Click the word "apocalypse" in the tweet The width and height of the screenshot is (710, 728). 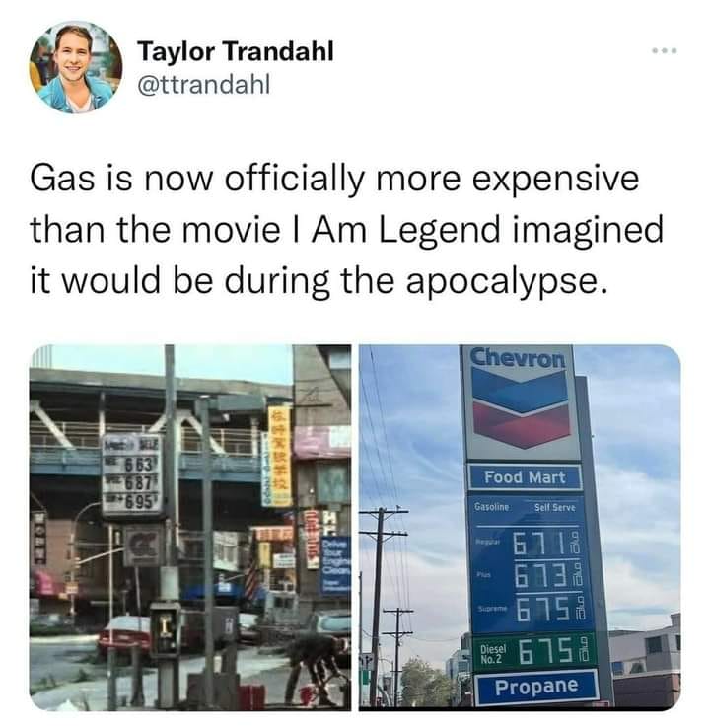pos(507,281)
